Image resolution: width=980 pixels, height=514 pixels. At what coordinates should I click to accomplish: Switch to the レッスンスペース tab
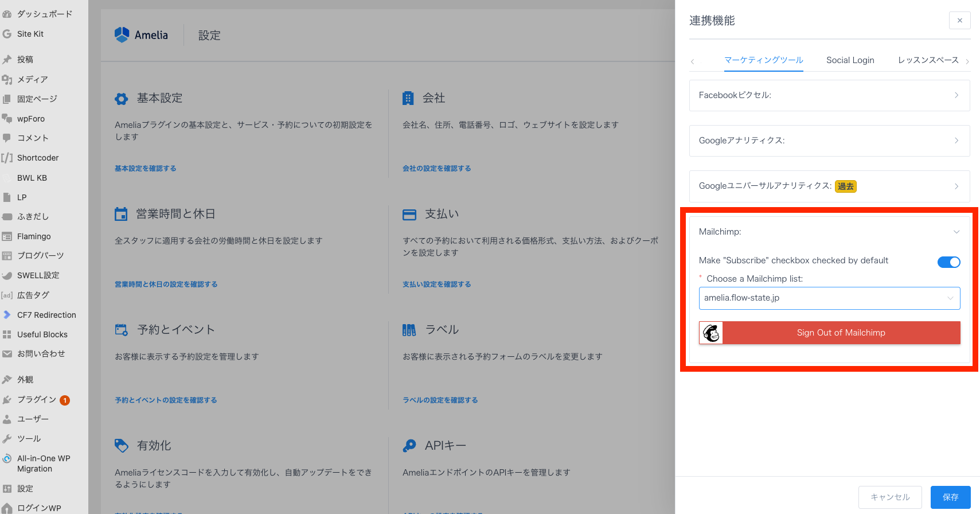click(x=928, y=60)
